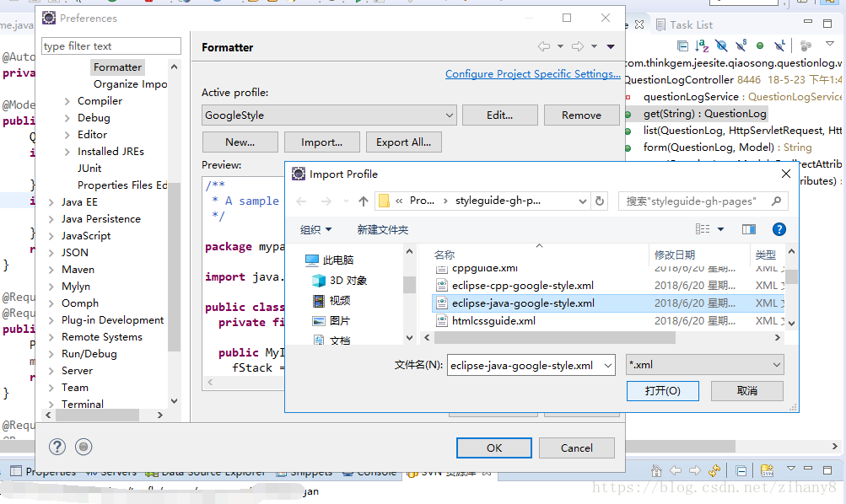Toggle Hide Fields in Outline toolbar
Image resolution: width=846 pixels, height=504 pixels.
(721, 46)
